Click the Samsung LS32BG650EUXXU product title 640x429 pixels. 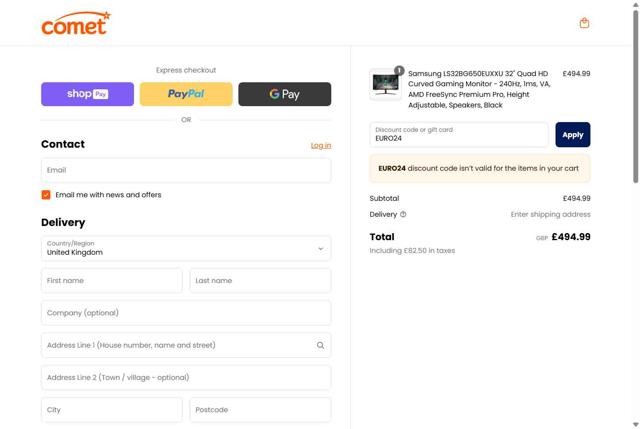click(479, 89)
